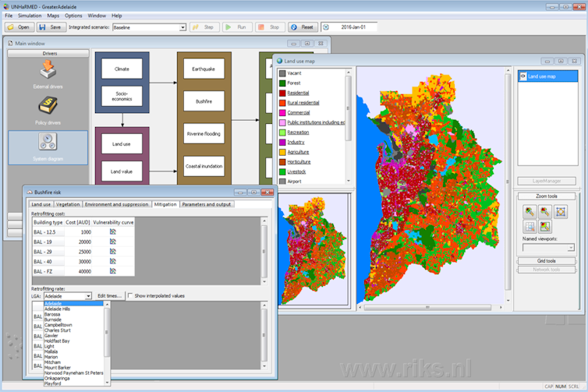This screenshot has width=588, height=392.
Task: Click the Bushfire risk window title icon
Action: (x=30, y=192)
